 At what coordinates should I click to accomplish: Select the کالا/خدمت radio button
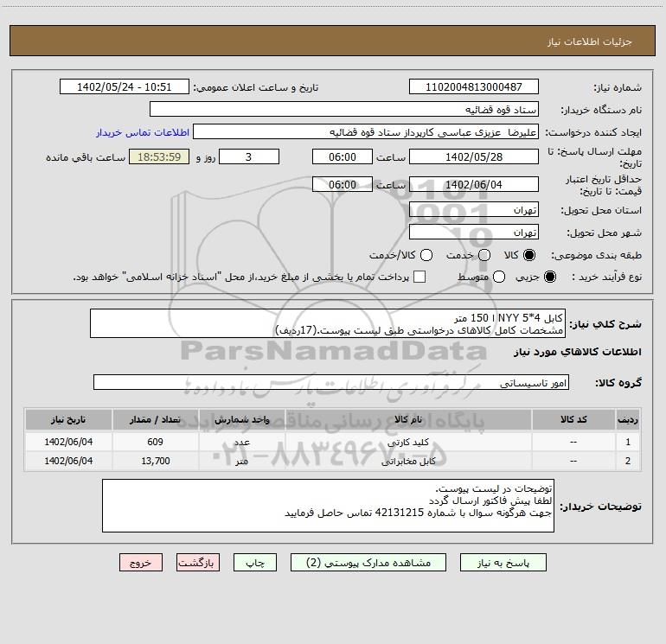click(426, 255)
